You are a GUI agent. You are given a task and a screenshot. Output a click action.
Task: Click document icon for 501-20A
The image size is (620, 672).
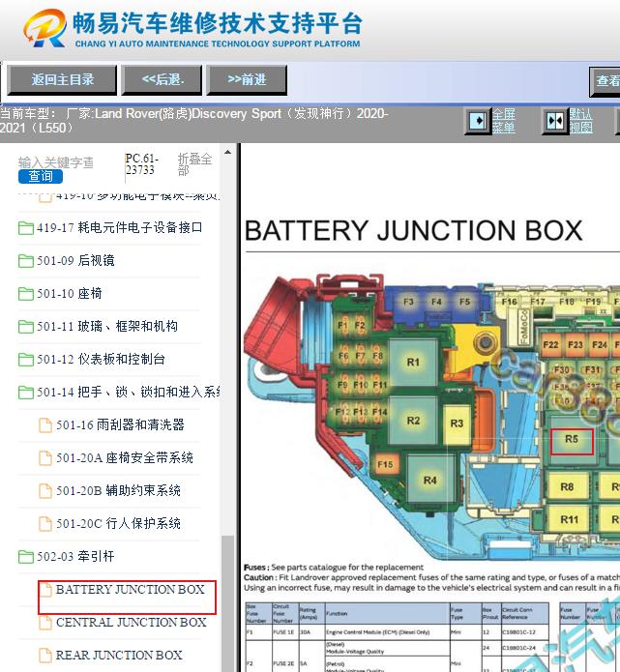tap(45, 458)
